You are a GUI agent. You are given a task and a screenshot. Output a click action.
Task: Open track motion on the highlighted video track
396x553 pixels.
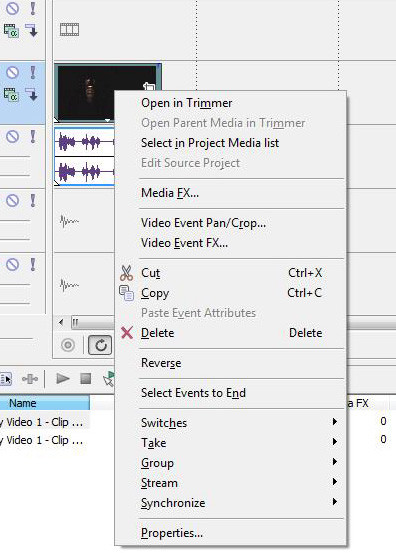11,95
